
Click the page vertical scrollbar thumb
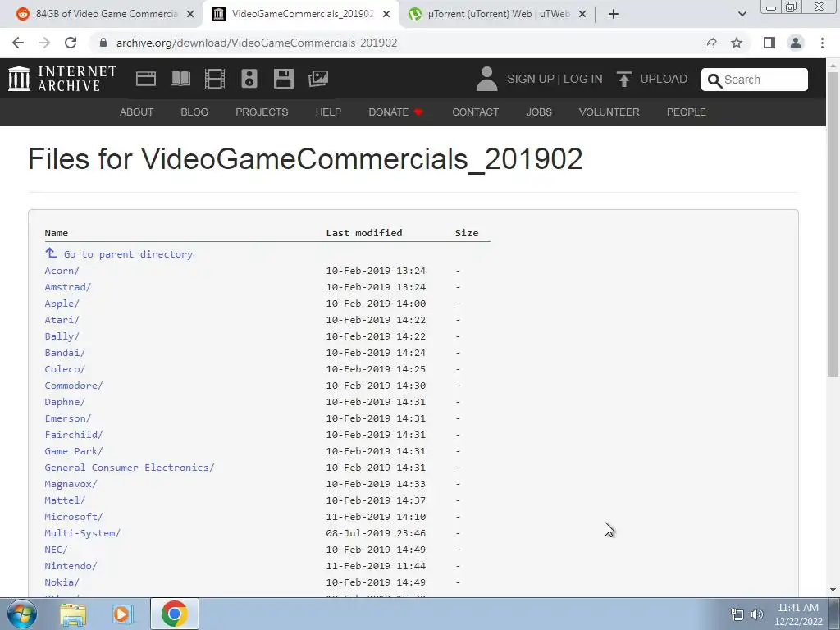[x=833, y=224]
